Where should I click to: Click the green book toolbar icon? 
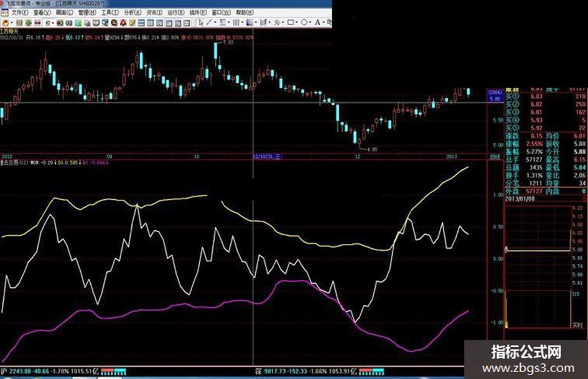coord(78,23)
